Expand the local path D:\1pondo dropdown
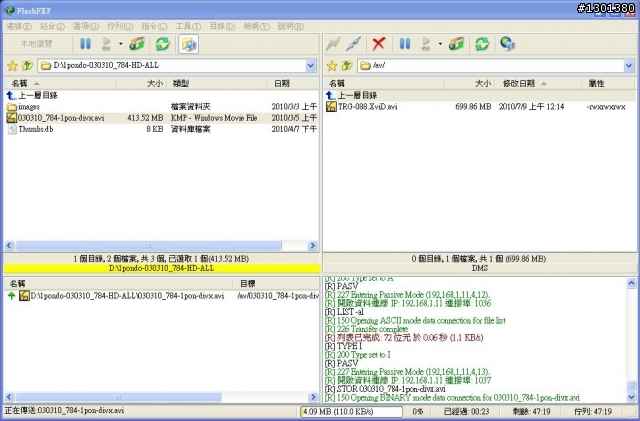Screen dimensions: 640x421 (x=311, y=65)
